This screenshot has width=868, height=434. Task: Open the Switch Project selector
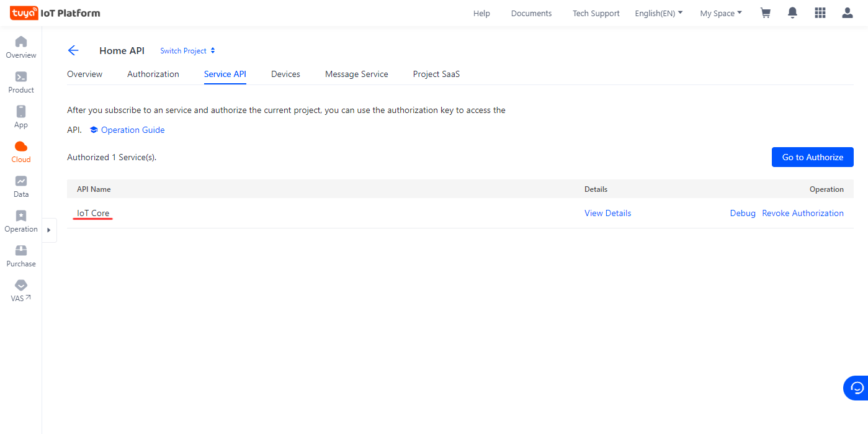(x=187, y=51)
